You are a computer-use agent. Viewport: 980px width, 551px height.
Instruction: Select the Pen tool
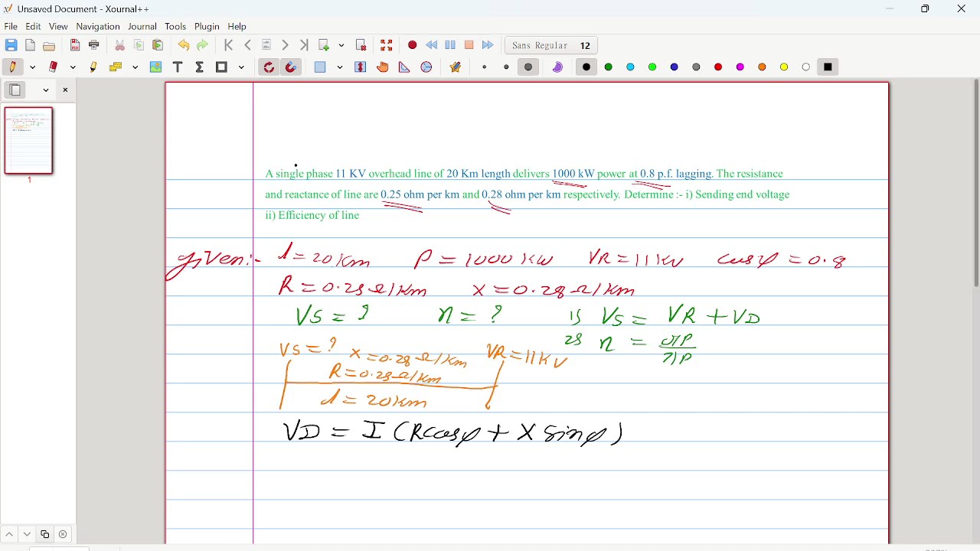pyautogui.click(x=12, y=67)
